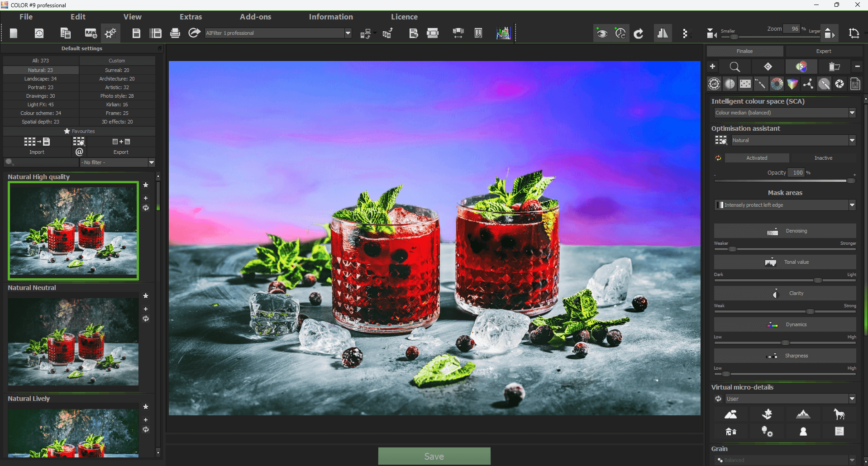Select the RGB colour circles icon
The width and height of the screenshot is (868, 466).
point(801,67)
